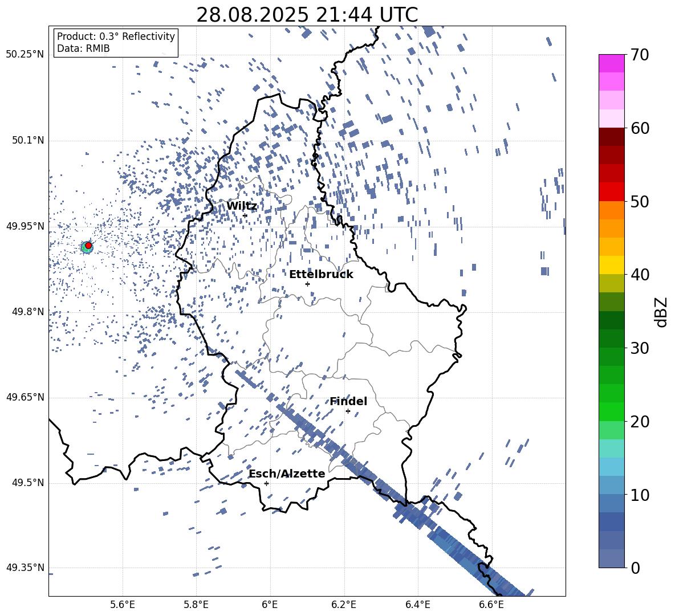Click the 6°E longitude label

click(x=270, y=605)
